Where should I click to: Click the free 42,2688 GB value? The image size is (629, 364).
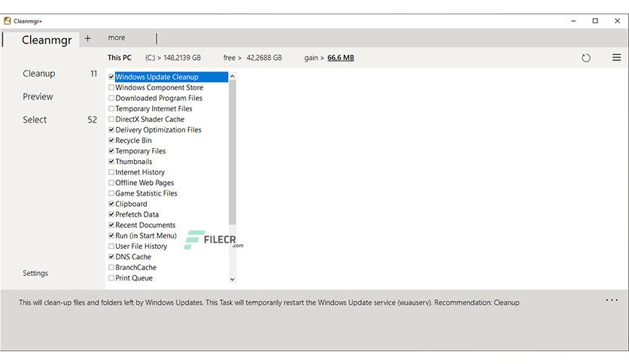click(x=264, y=58)
